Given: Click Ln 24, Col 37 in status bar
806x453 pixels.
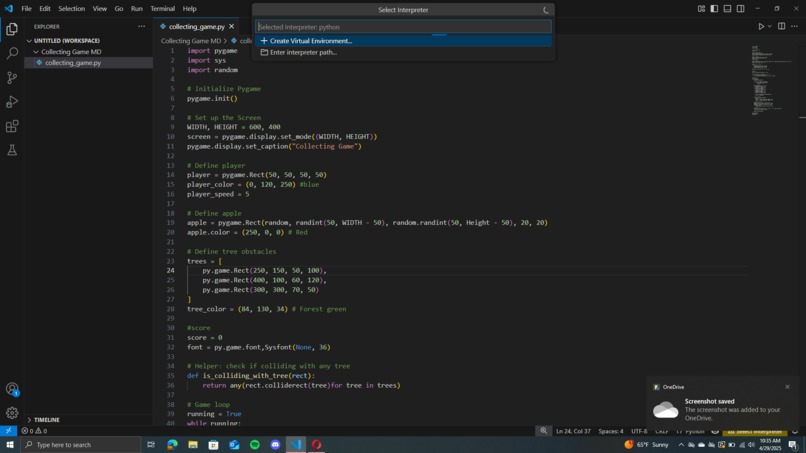Looking at the screenshot, I should (x=573, y=431).
